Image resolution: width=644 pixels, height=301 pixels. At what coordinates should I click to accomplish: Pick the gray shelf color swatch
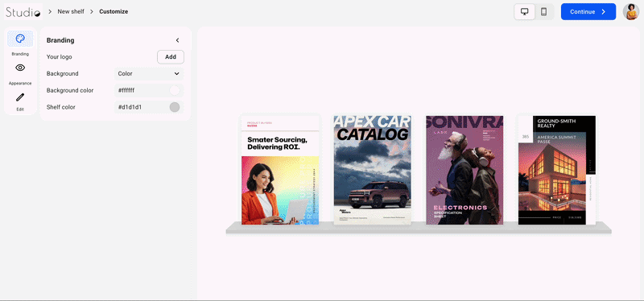pos(175,107)
